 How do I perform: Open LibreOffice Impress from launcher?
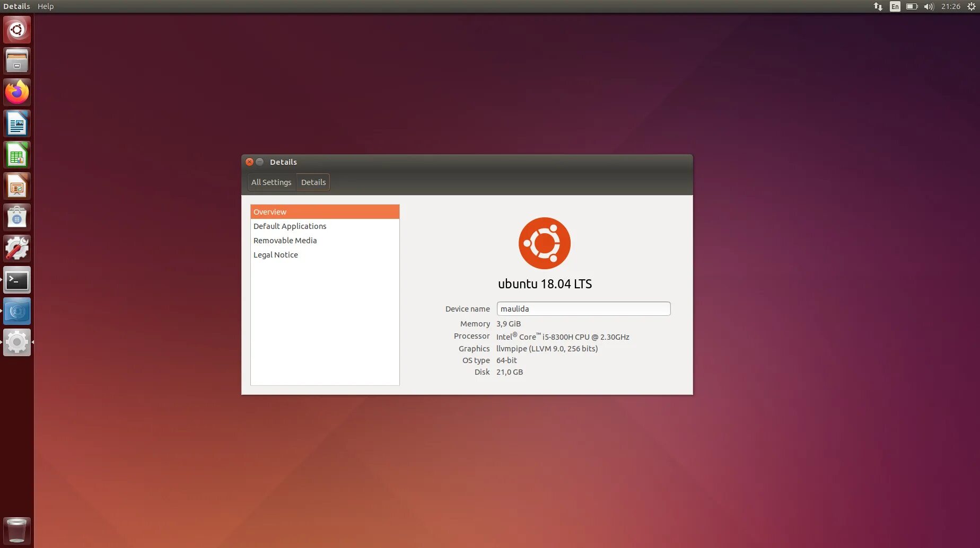(x=17, y=186)
